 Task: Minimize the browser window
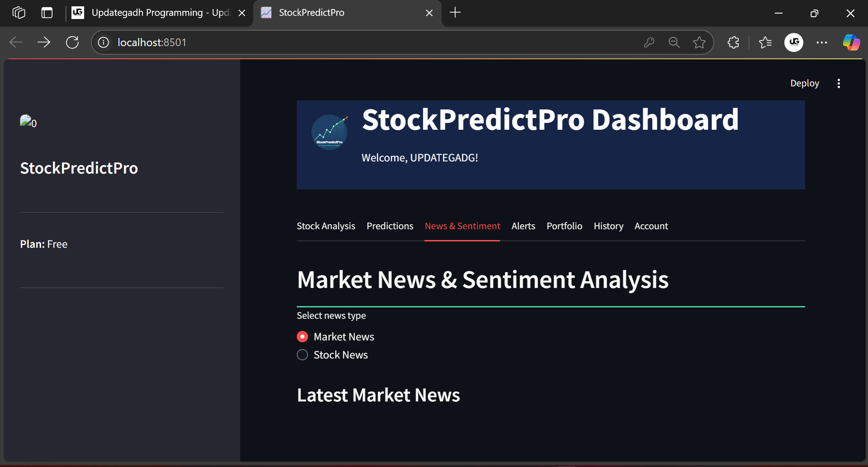point(778,13)
